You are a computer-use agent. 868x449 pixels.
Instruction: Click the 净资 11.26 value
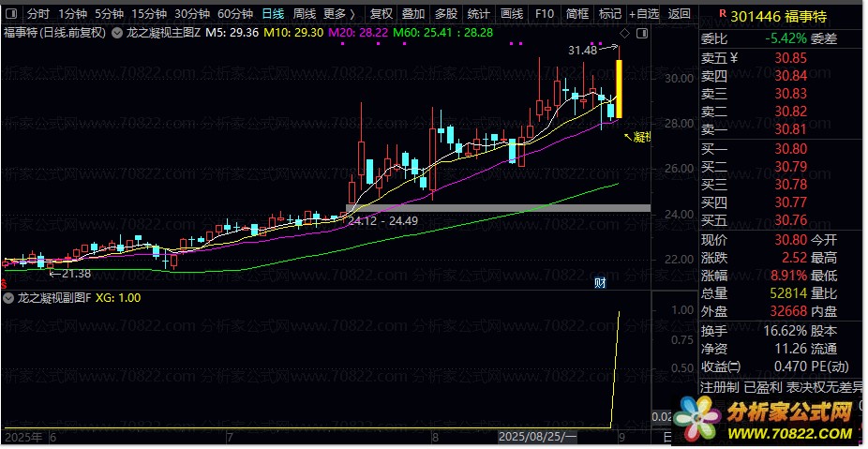[x=790, y=350]
